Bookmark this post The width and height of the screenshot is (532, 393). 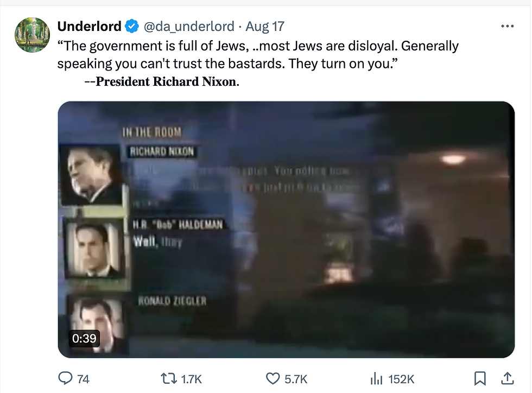point(480,378)
